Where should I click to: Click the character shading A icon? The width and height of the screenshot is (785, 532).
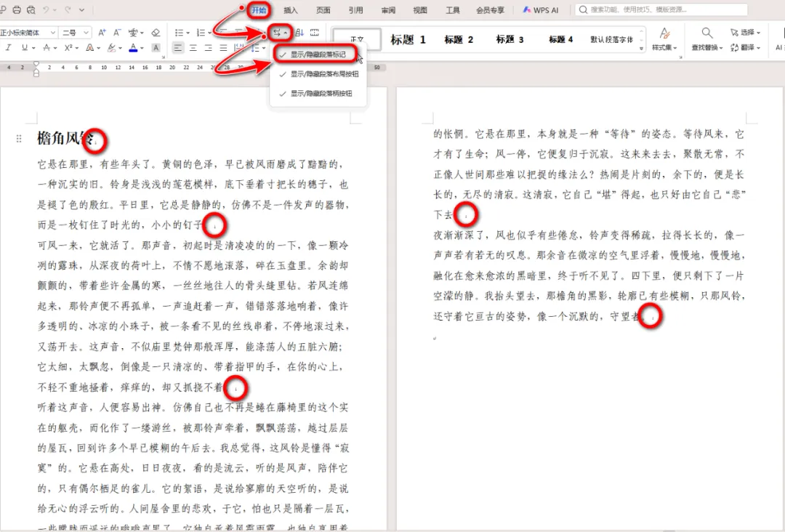tap(156, 47)
